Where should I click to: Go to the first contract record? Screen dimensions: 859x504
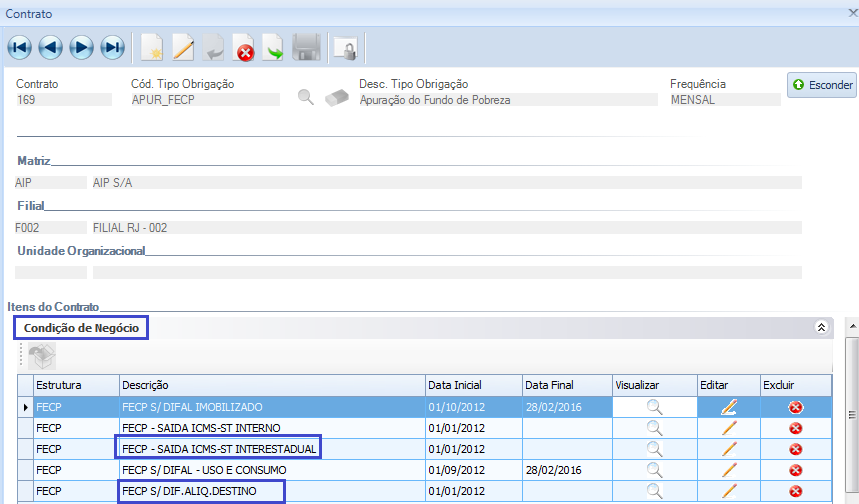tap(19, 46)
